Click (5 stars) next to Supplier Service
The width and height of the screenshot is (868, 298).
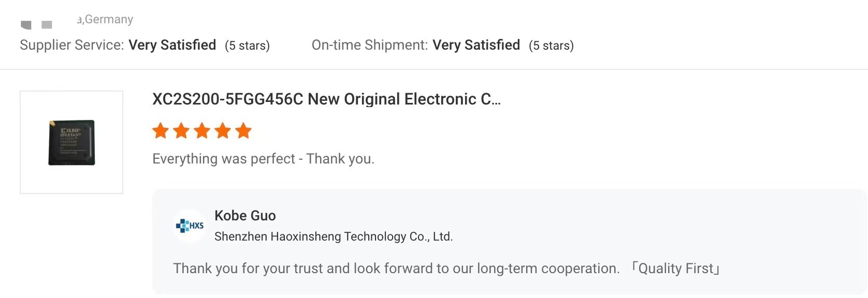coord(247,46)
